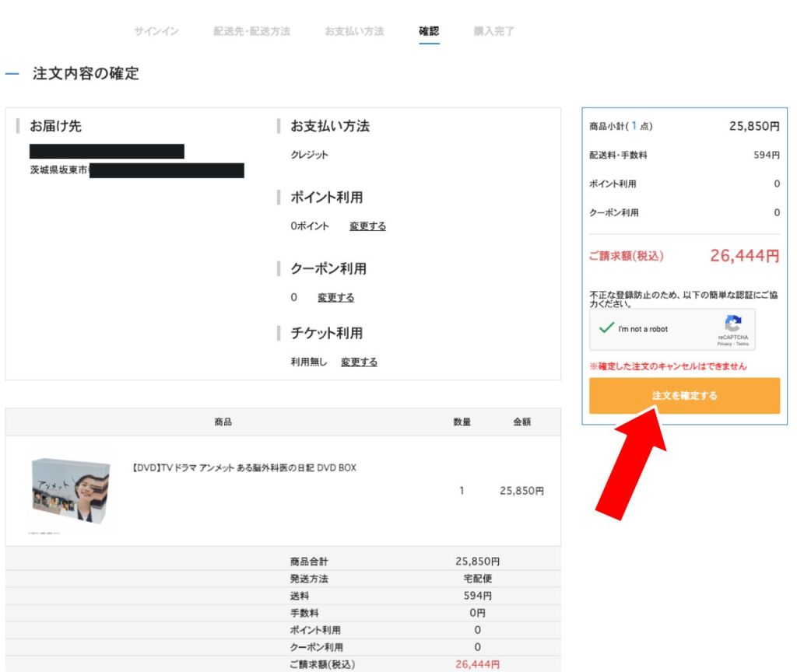Click the クレジット payment method text
Image resolution: width=797 pixels, height=672 pixels.
(x=310, y=155)
